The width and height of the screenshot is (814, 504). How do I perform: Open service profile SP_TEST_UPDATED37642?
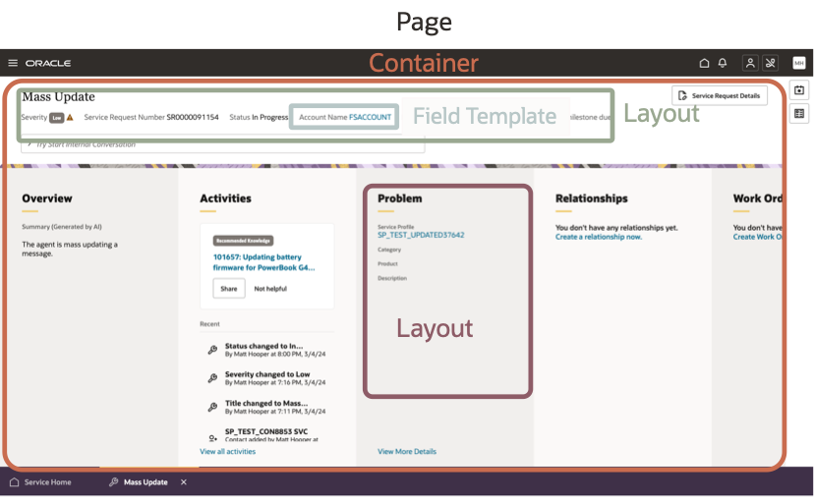(x=421, y=235)
